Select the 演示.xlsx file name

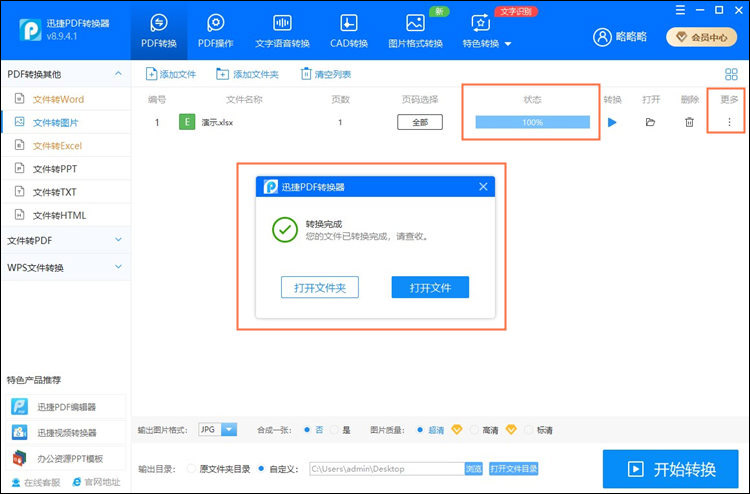coord(217,122)
